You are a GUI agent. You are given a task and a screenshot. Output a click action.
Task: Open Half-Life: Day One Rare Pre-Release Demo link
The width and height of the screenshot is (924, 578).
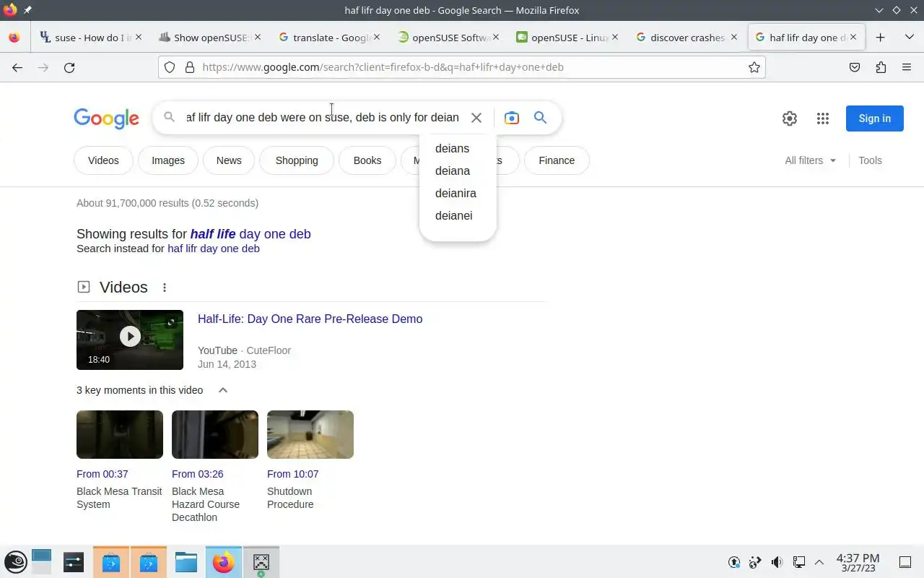310,319
